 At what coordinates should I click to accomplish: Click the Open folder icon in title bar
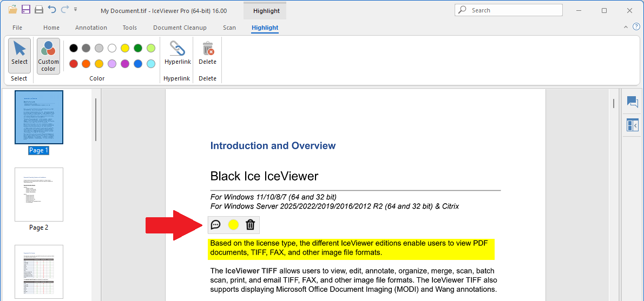pos(13,9)
